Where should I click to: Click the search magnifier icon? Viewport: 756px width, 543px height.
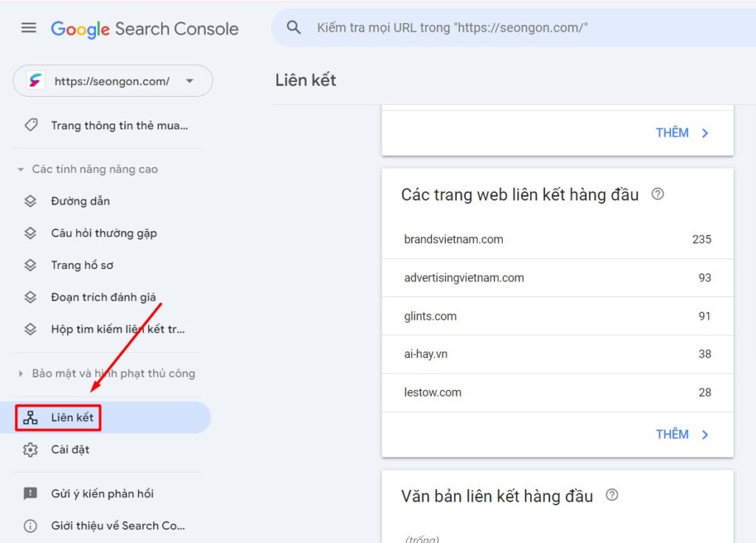[294, 27]
